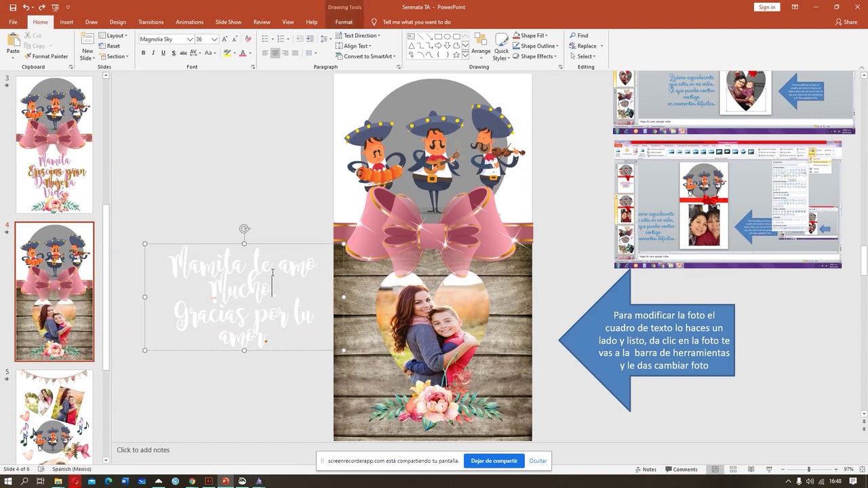
Task: Switch to the Insert tab
Action: (x=66, y=22)
